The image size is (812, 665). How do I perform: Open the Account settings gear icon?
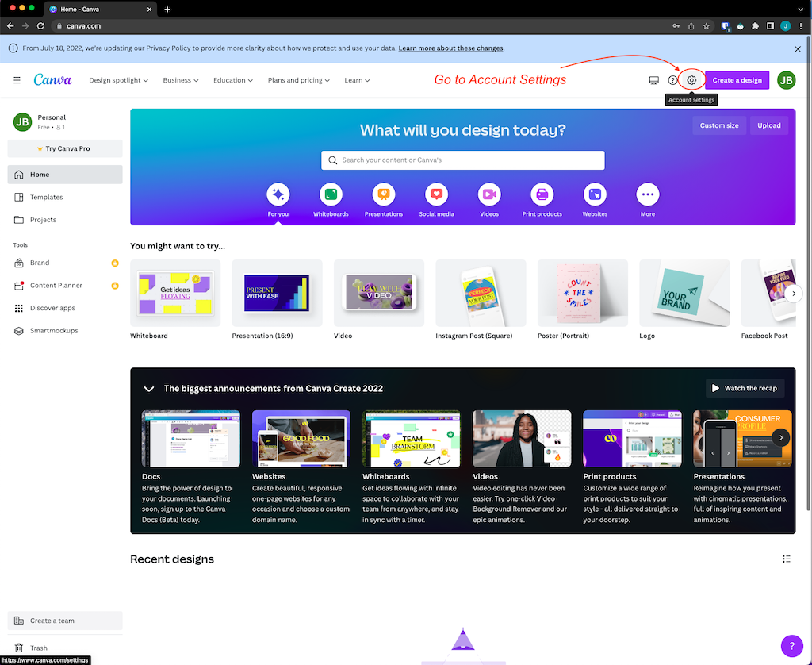691,80
